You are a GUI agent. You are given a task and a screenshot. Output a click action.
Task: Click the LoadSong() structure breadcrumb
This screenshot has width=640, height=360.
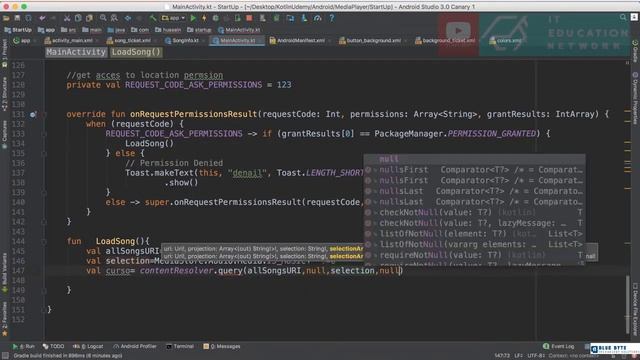coord(136,52)
